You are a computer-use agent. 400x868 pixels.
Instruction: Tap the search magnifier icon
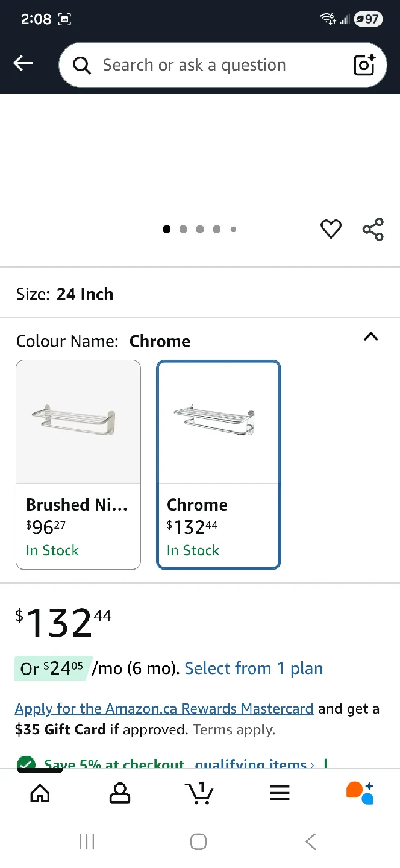pos(81,64)
